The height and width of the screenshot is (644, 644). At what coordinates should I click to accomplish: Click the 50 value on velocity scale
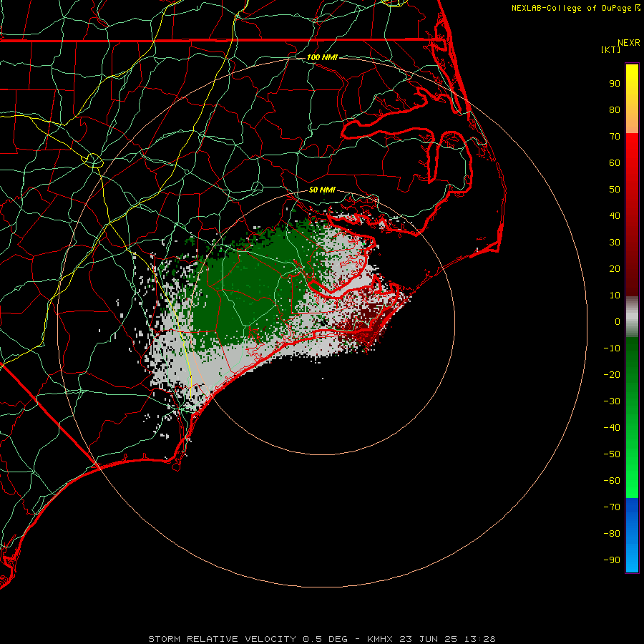coord(615,190)
